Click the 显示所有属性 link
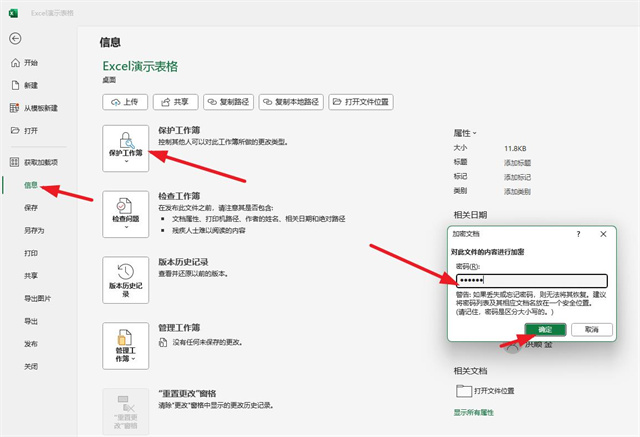The height and width of the screenshot is (437, 640). [474, 413]
